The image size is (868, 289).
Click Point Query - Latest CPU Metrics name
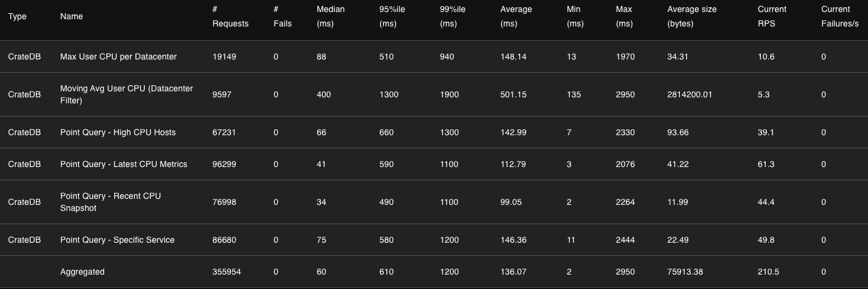click(x=124, y=164)
